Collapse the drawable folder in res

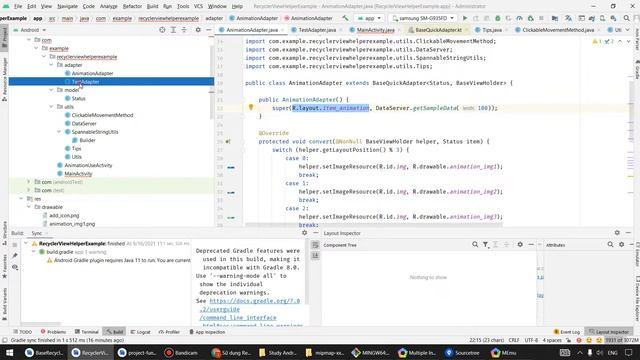click(x=29, y=207)
